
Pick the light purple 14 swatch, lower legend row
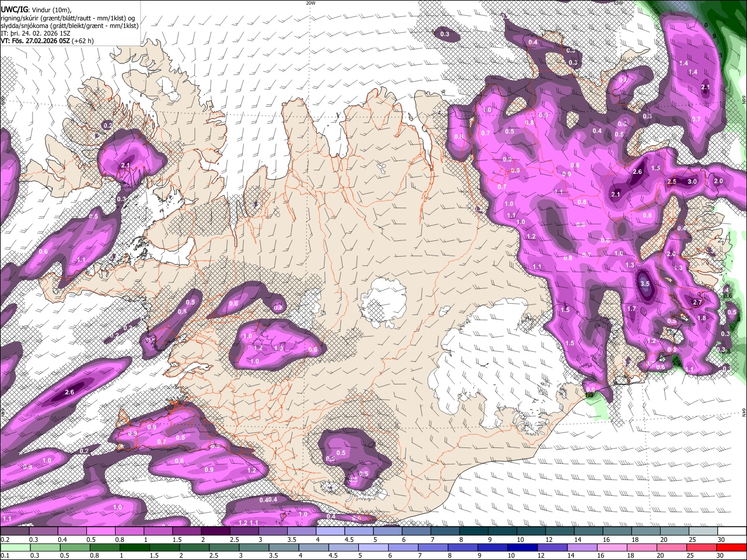582,547
